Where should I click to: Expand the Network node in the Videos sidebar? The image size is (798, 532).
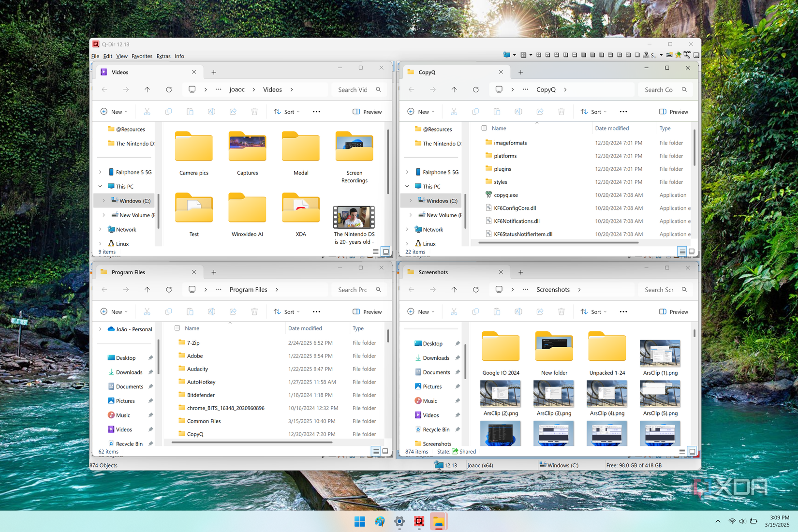[101, 229]
